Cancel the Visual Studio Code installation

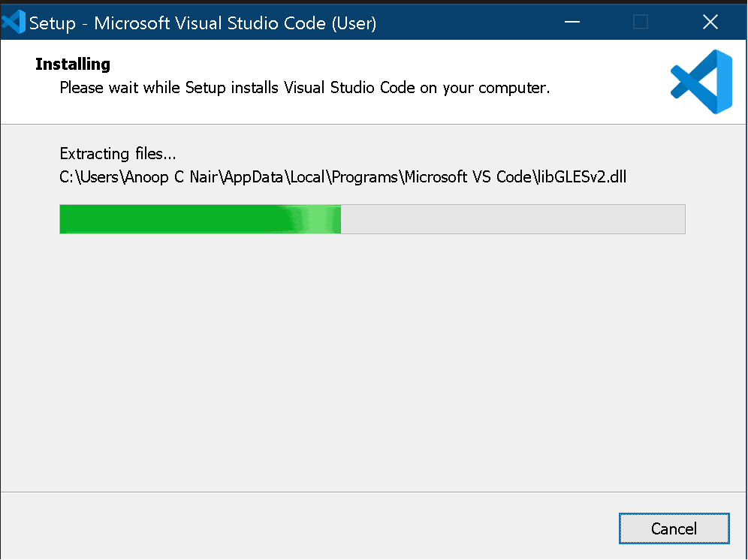click(x=674, y=528)
